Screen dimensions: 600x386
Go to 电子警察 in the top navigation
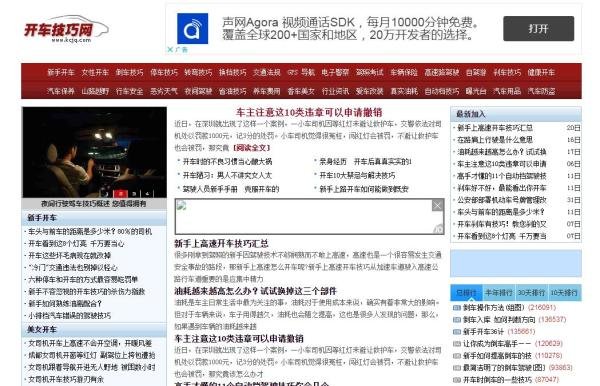point(335,72)
